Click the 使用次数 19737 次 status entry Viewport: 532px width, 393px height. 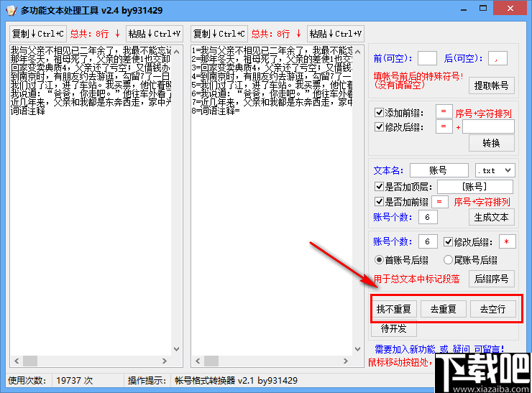tap(50, 381)
